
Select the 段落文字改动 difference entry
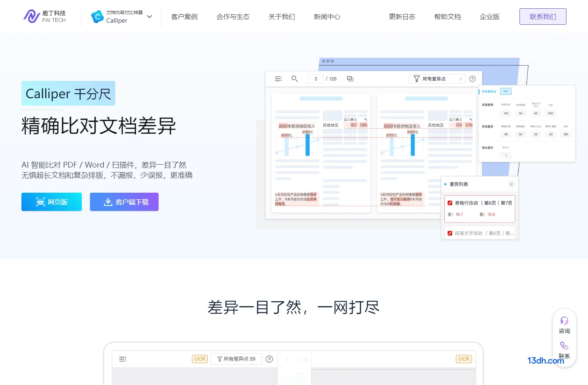[480, 233]
